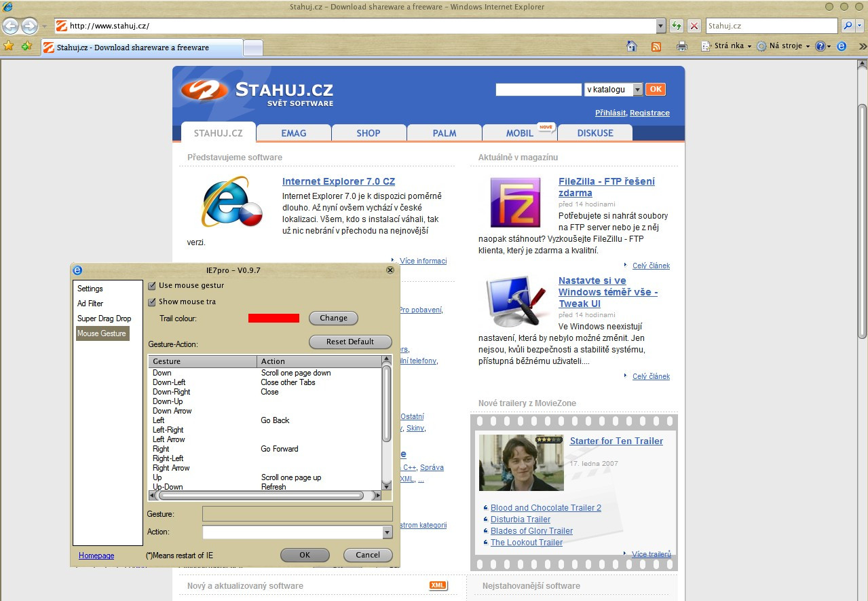Click the Stahuj.cz browser tab
Screen dimensions: 868x601
click(x=141, y=48)
